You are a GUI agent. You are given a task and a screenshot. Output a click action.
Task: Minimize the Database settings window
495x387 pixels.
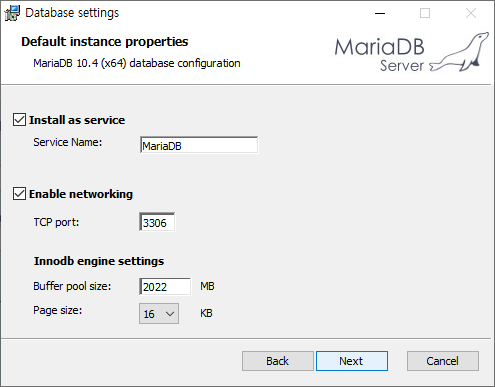[380, 13]
